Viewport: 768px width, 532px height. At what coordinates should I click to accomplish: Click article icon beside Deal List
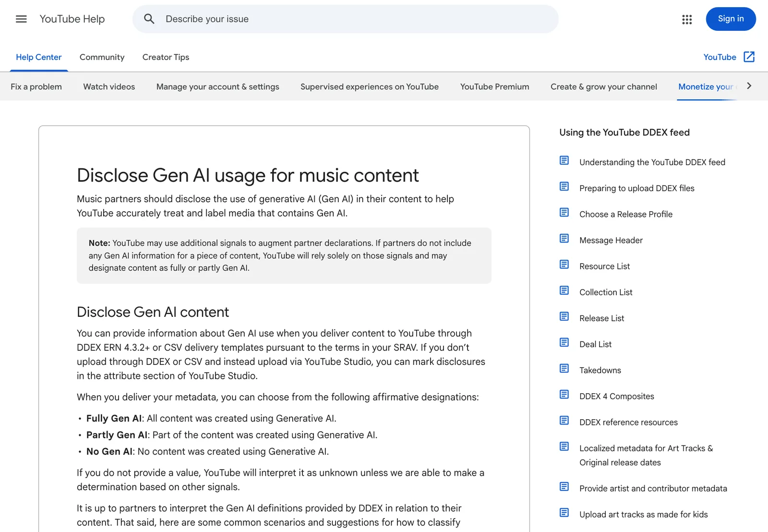(564, 342)
